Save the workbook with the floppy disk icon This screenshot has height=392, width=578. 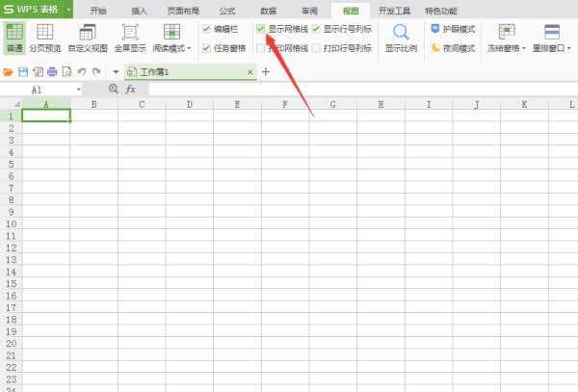[x=23, y=72]
